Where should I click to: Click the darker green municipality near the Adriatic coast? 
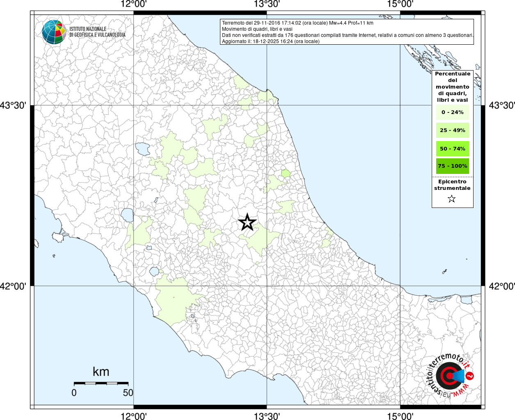coord(286,173)
